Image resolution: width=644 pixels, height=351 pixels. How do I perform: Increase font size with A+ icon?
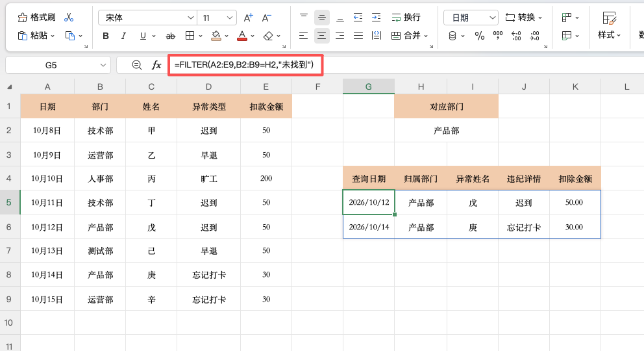(249, 18)
